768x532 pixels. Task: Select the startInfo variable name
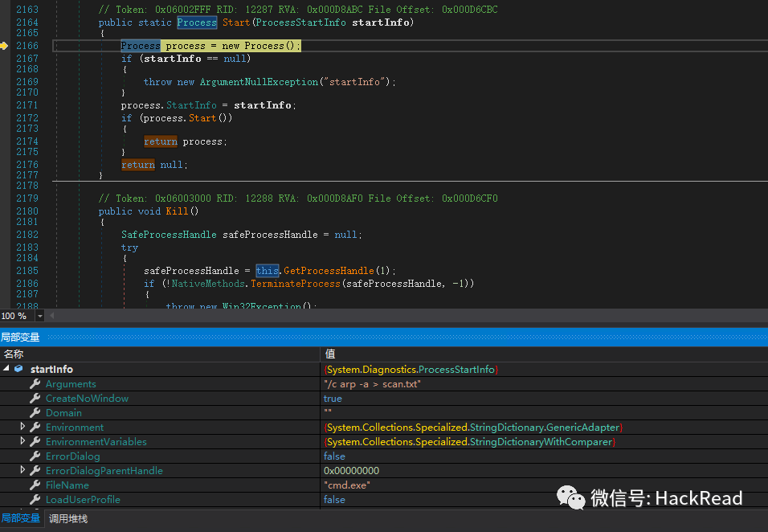tap(51, 370)
